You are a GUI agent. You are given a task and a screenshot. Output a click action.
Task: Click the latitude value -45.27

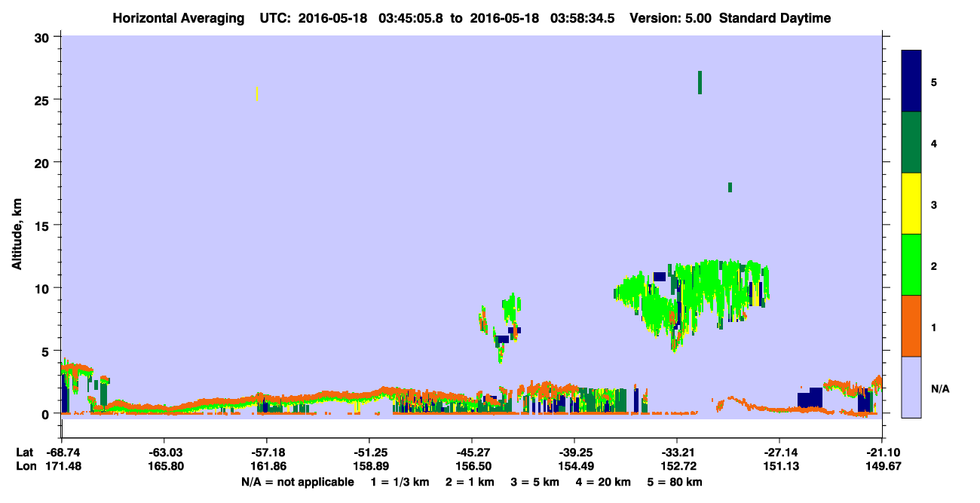pos(472,452)
